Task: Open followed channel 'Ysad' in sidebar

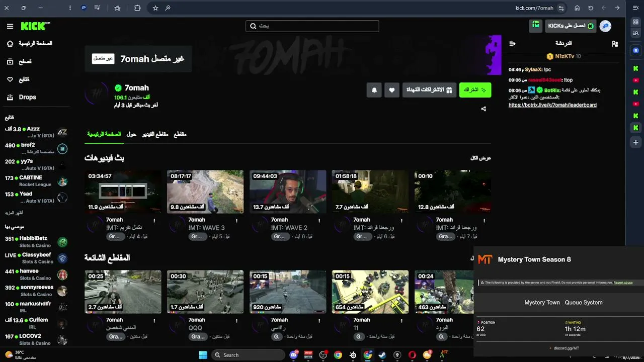Action: (36, 197)
